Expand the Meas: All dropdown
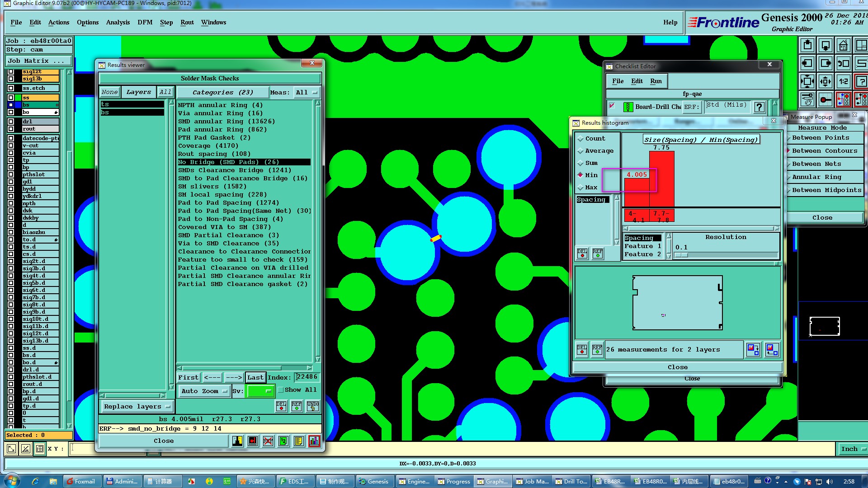Viewport: 868px width, 488px height. [306, 92]
